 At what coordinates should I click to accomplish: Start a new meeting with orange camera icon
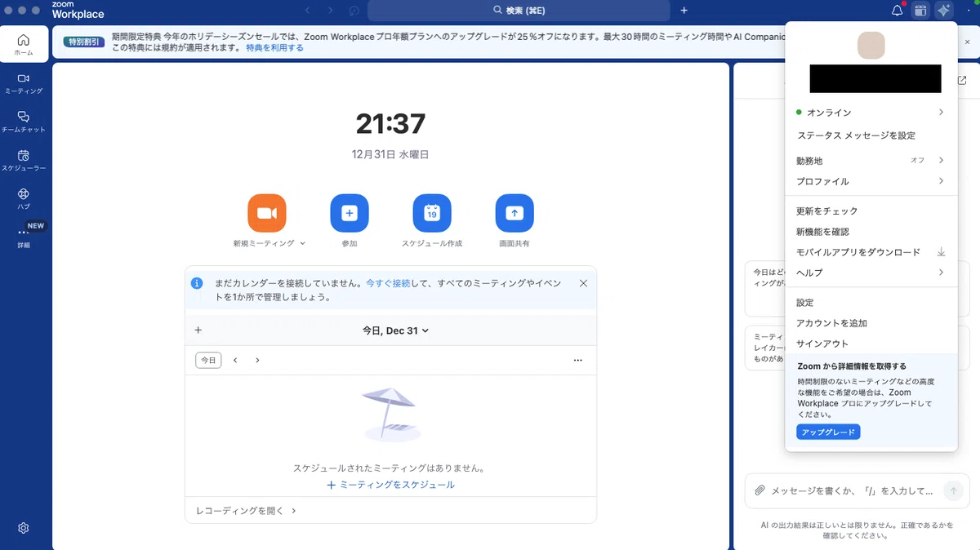click(267, 213)
